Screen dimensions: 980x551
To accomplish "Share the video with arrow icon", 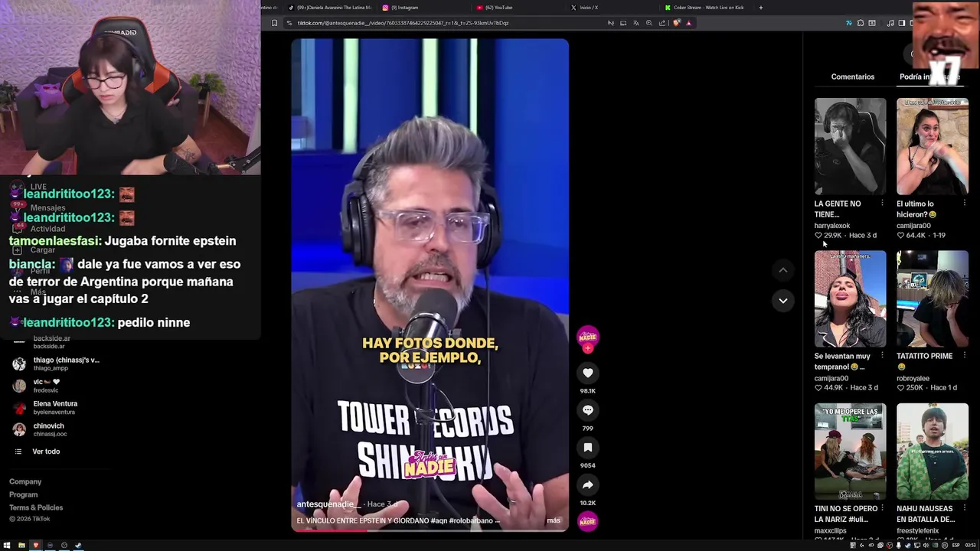I will (x=587, y=485).
